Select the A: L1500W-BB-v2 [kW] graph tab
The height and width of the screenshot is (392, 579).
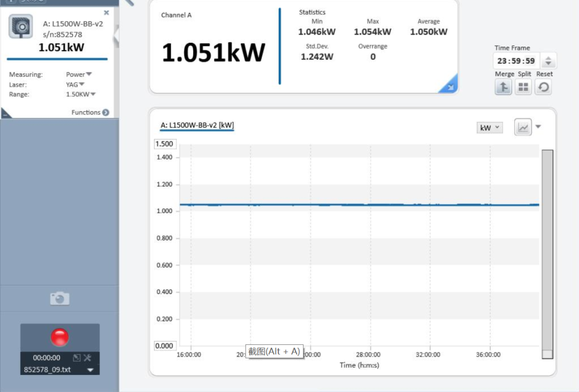197,125
